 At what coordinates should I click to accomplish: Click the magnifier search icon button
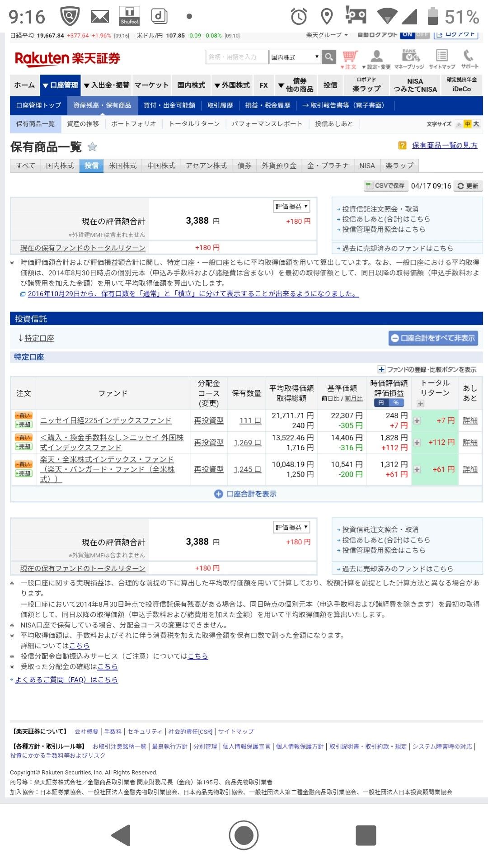coord(329,57)
